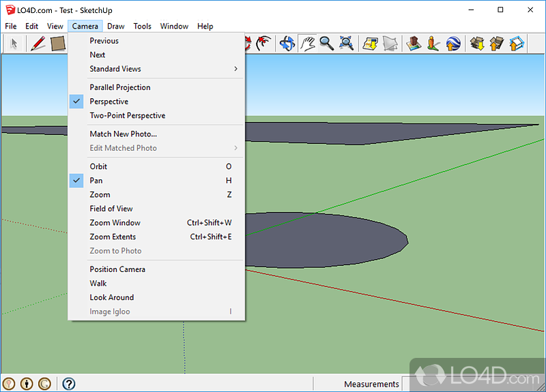Switch to Two-Point Perspective mode

[x=127, y=116]
